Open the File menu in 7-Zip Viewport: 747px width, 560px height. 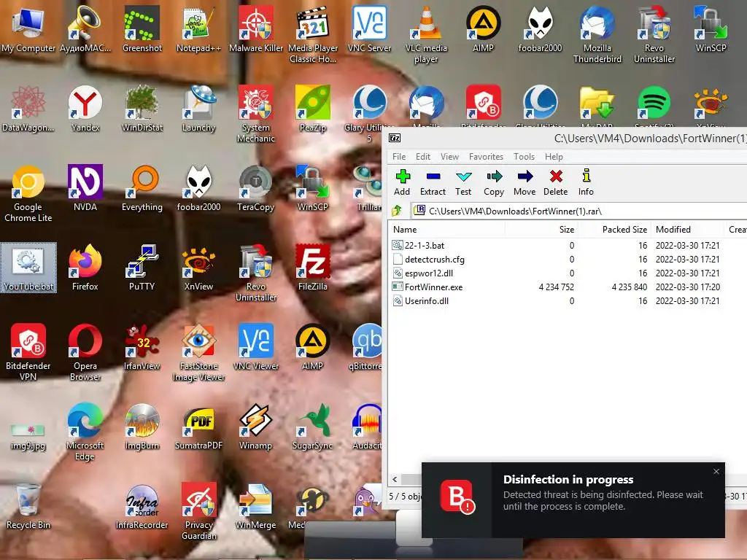pos(399,157)
